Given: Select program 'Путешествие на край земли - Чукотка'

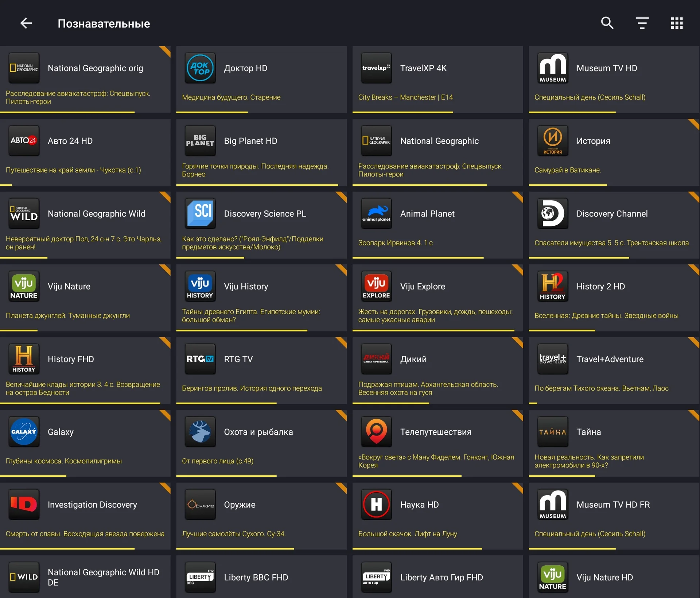Looking at the screenshot, I should tap(73, 170).
